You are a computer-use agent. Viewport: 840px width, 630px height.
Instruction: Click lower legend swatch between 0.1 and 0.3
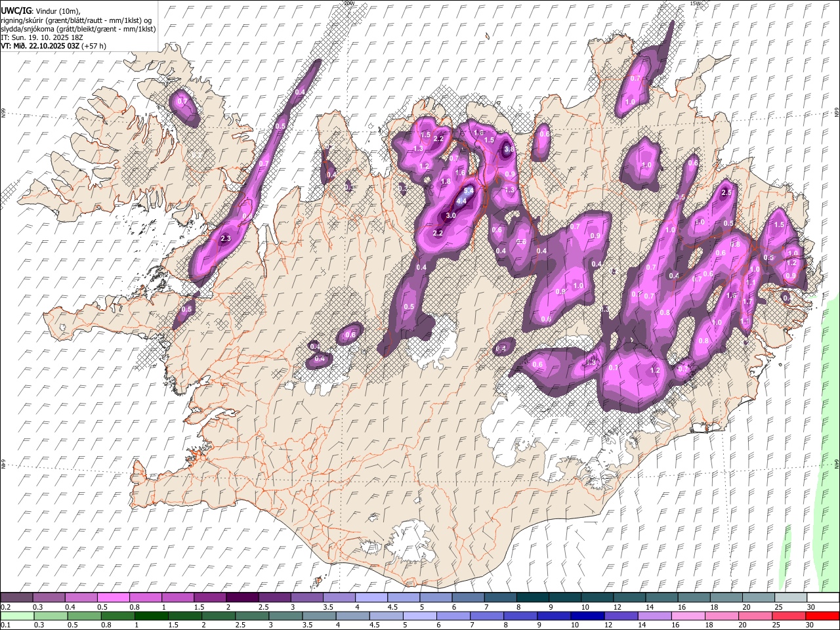click(x=16, y=616)
